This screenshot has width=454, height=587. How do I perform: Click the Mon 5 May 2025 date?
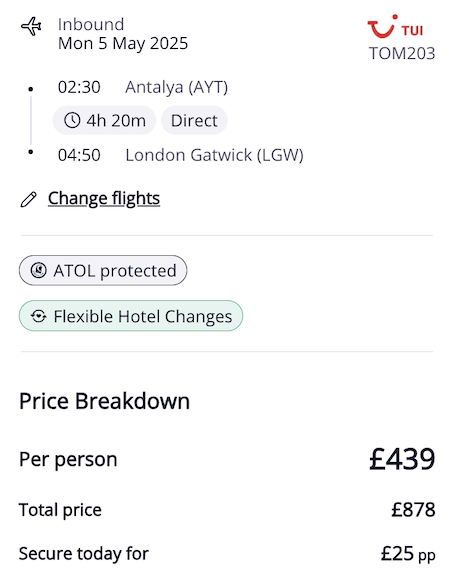coord(123,43)
